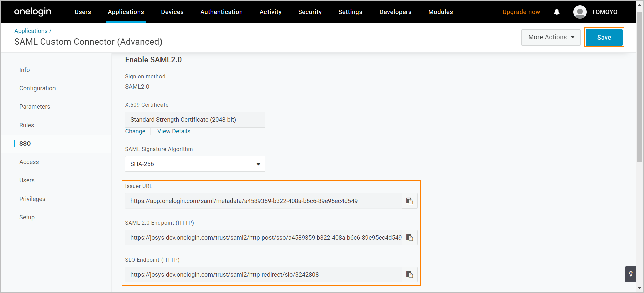Open the notifications bell
The width and height of the screenshot is (644, 293).
coord(557,12)
